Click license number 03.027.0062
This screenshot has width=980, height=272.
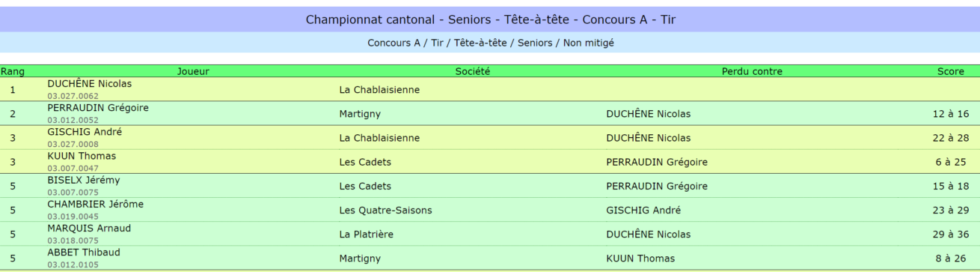[73, 96]
